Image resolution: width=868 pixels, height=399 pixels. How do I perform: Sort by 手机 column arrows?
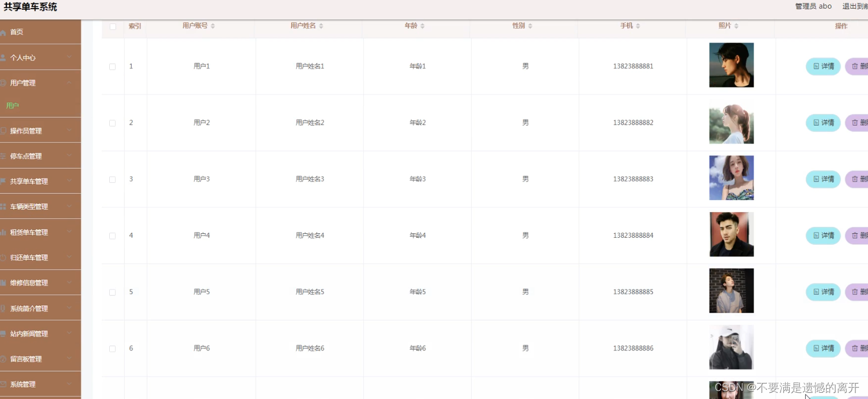[x=638, y=26]
